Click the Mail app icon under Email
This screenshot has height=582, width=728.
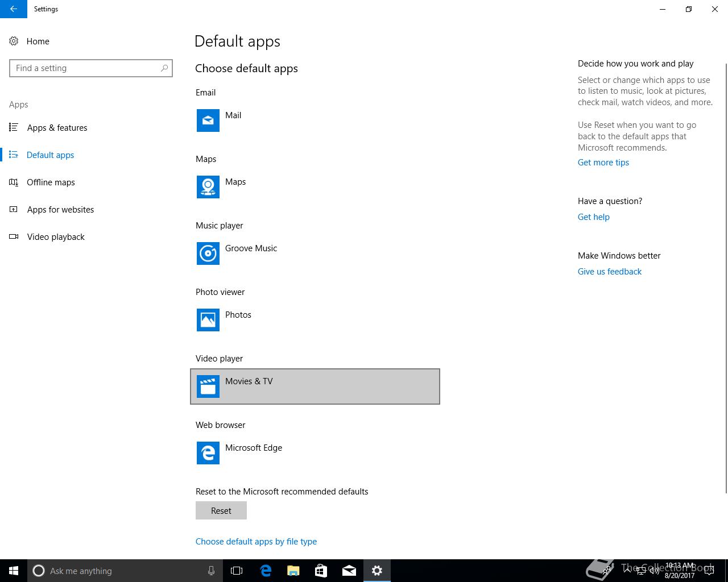tap(208, 120)
